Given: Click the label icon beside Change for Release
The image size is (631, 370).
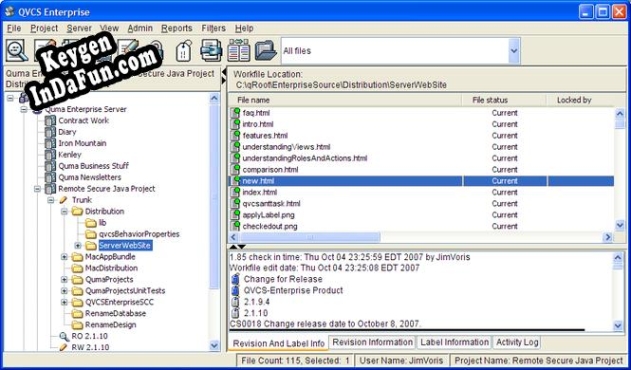Looking at the screenshot, I should (236, 279).
